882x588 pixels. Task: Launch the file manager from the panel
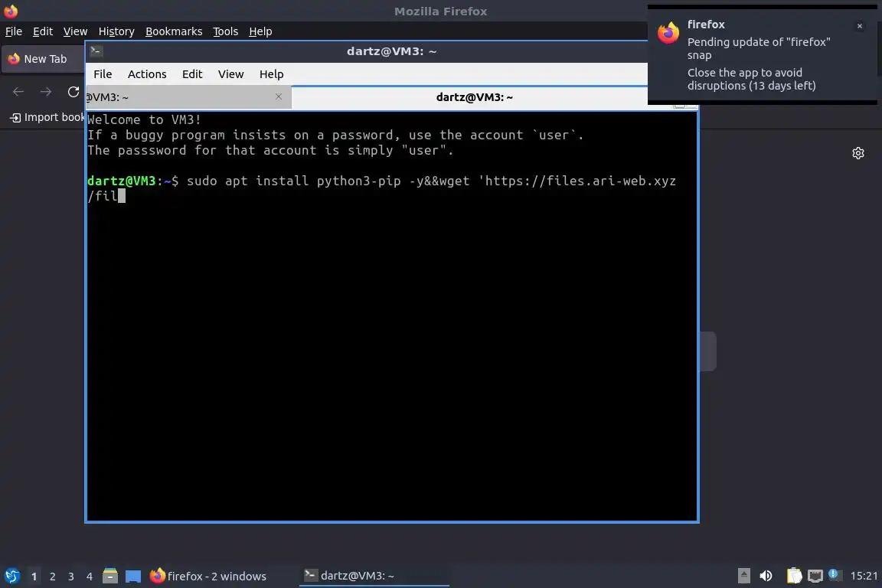(110, 576)
